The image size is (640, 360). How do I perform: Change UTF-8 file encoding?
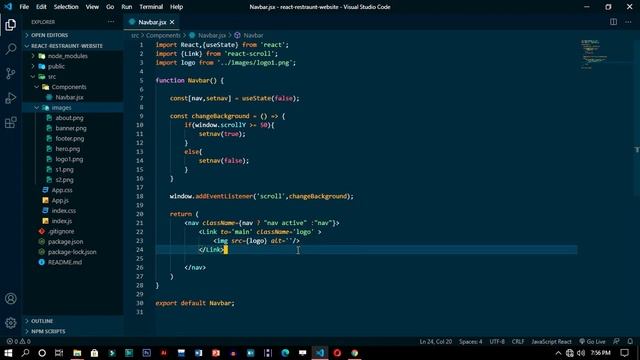pos(497,341)
